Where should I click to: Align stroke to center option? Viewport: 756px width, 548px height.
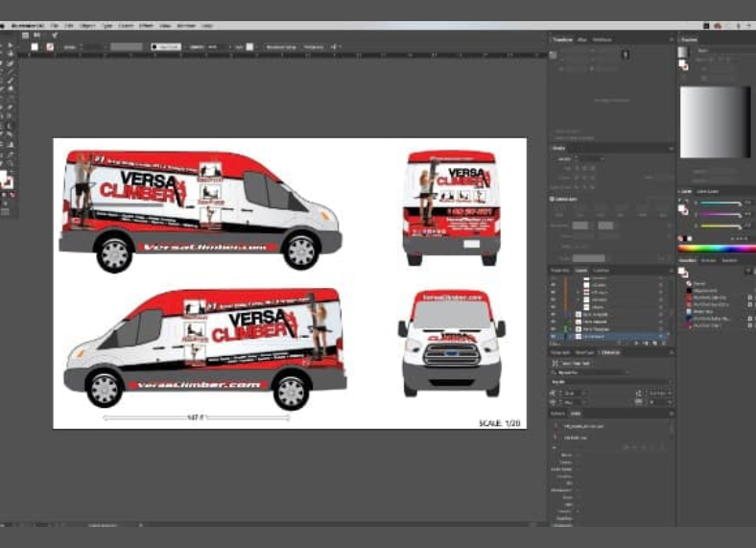(x=578, y=187)
